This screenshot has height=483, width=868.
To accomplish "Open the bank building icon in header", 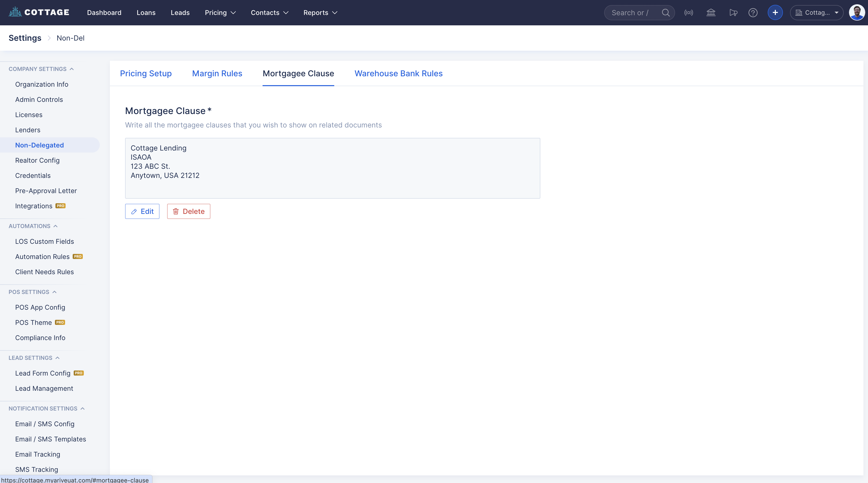I will [711, 12].
